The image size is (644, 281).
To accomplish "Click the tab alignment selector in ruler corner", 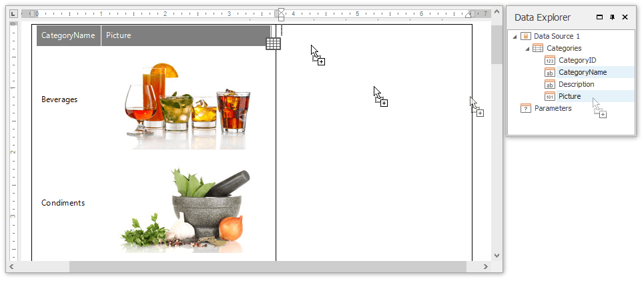I will click(12, 13).
